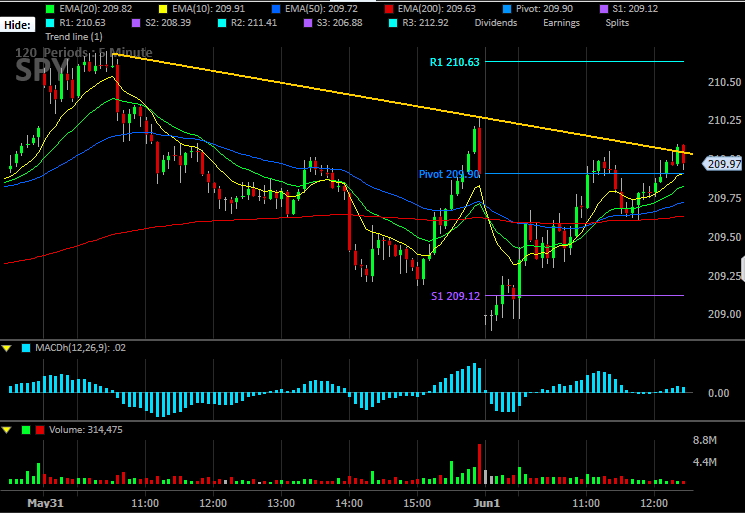
Task: Click the MACD 0.00 axis label
Action: pos(718,393)
